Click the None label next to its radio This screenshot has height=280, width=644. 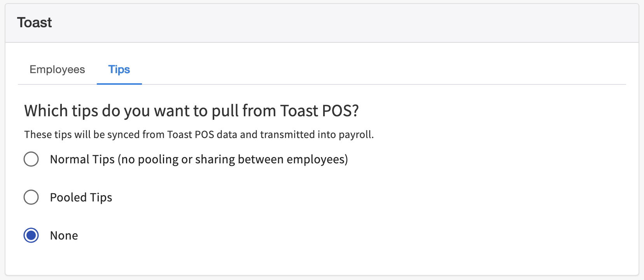click(64, 235)
